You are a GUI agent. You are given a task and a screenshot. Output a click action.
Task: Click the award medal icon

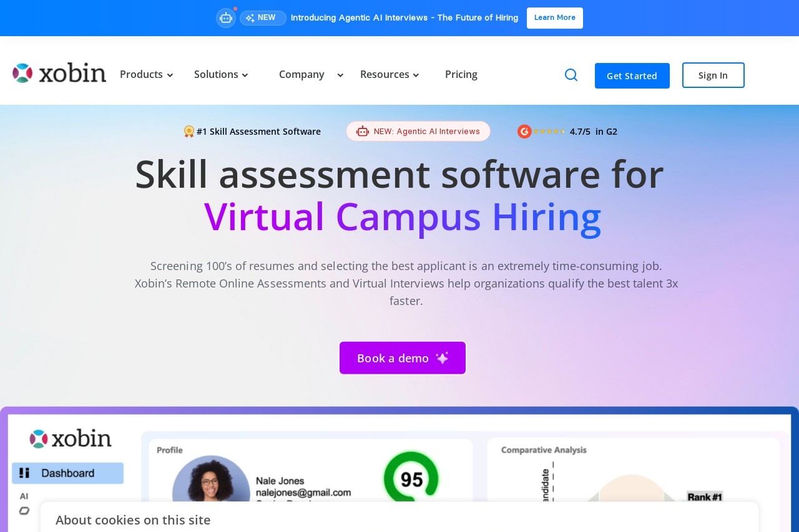click(189, 132)
